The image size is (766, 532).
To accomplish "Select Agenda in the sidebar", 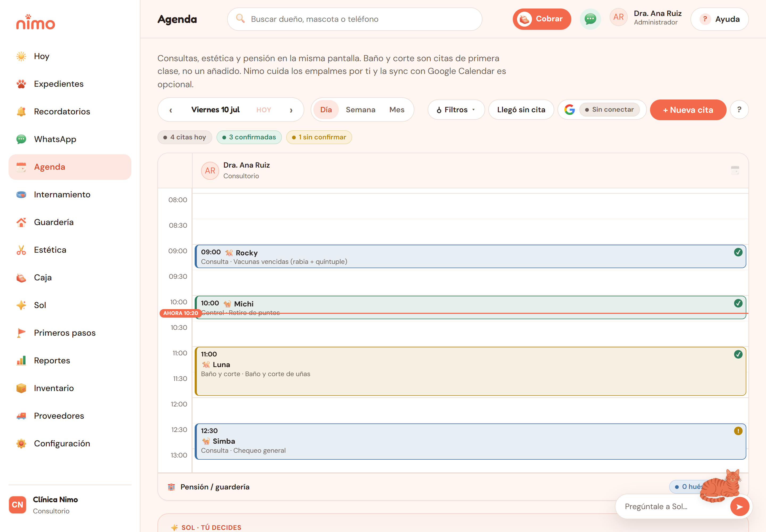I will [x=70, y=167].
